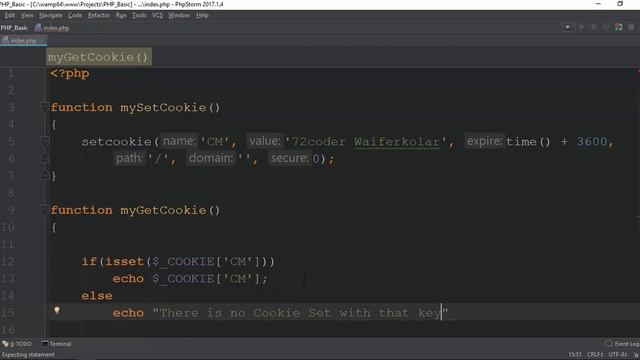Open the Event Log
This screenshot has height=360, width=640.
pyautogui.click(x=623, y=344)
